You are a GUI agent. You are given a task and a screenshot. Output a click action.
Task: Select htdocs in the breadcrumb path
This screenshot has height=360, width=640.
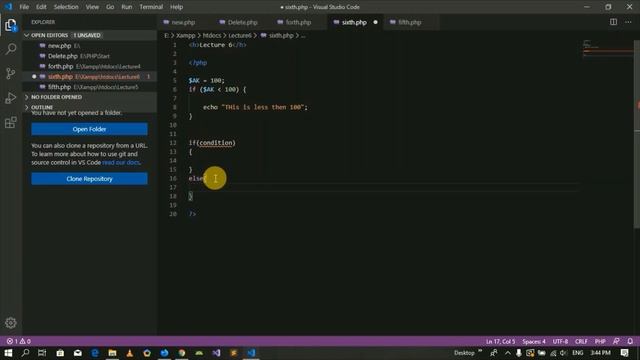pyautogui.click(x=212, y=36)
